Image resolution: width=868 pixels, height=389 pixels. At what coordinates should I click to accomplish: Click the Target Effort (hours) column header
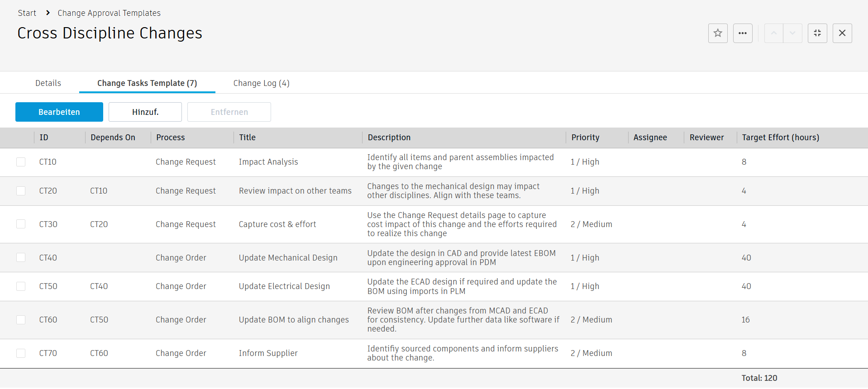click(x=780, y=138)
